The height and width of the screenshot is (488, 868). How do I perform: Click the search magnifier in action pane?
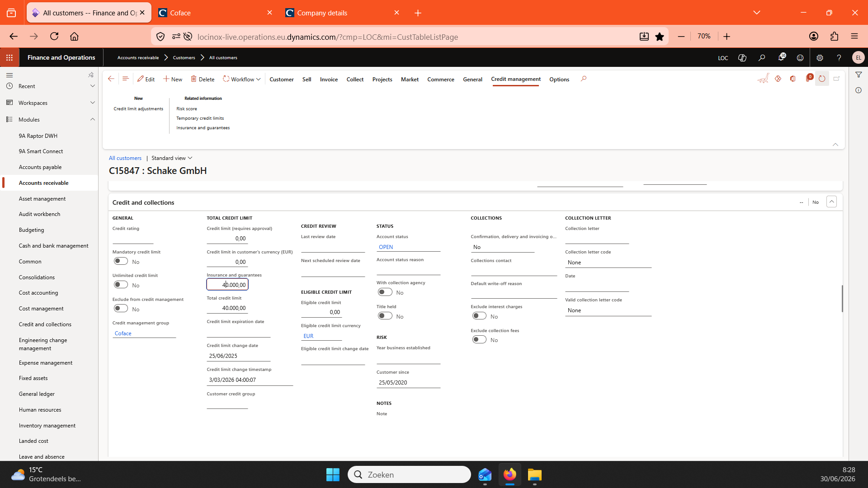pos(584,79)
